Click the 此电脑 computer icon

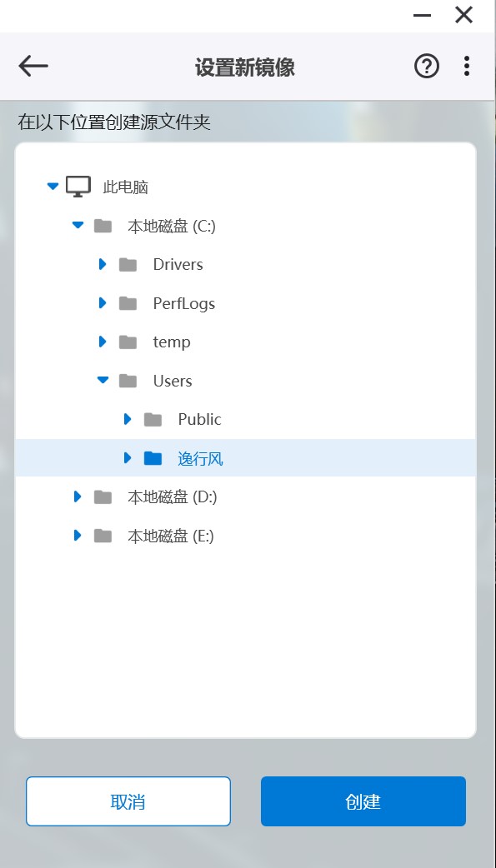coord(78,185)
